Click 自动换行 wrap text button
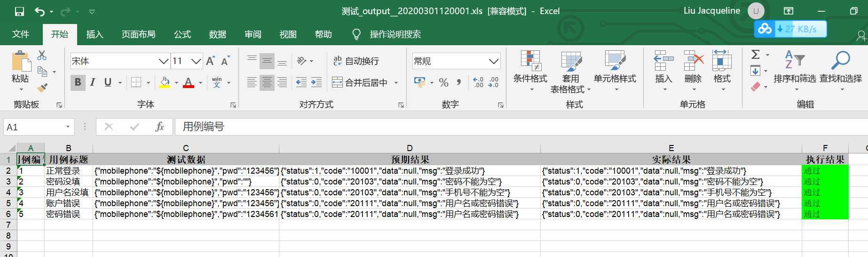This screenshot has width=868, height=257. (356, 61)
